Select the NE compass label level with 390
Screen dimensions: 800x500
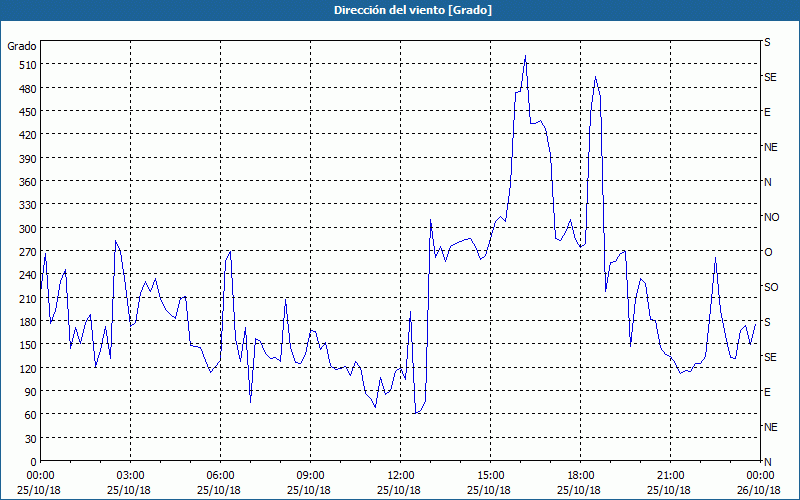pyautogui.click(x=771, y=147)
